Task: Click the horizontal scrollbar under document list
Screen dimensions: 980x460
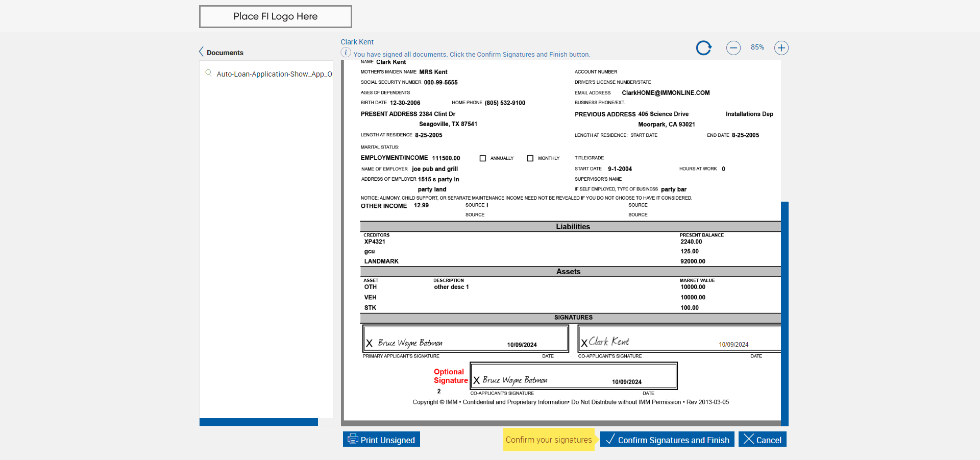Action: click(x=259, y=422)
